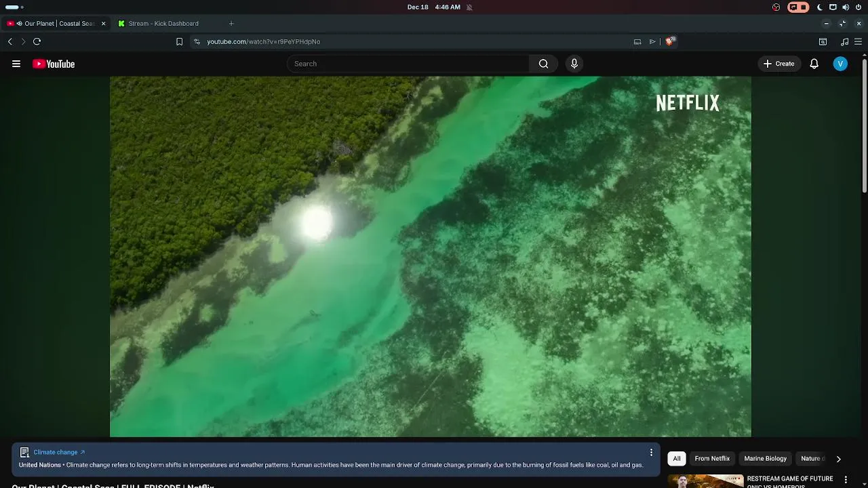
Task: Select the All filter chip
Action: (676, 459)
